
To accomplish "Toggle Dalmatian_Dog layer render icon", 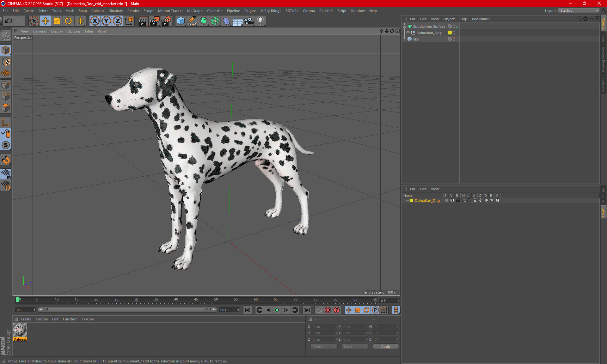I will [458, 200].
